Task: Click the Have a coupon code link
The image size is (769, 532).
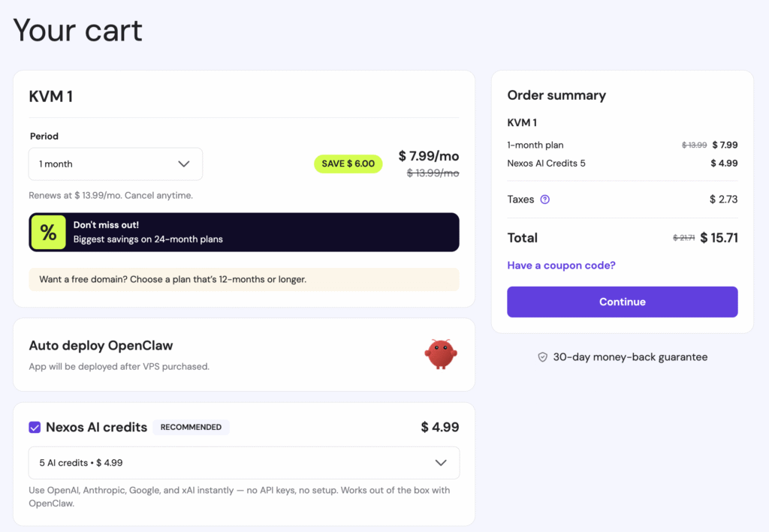Action: point(561,266)
